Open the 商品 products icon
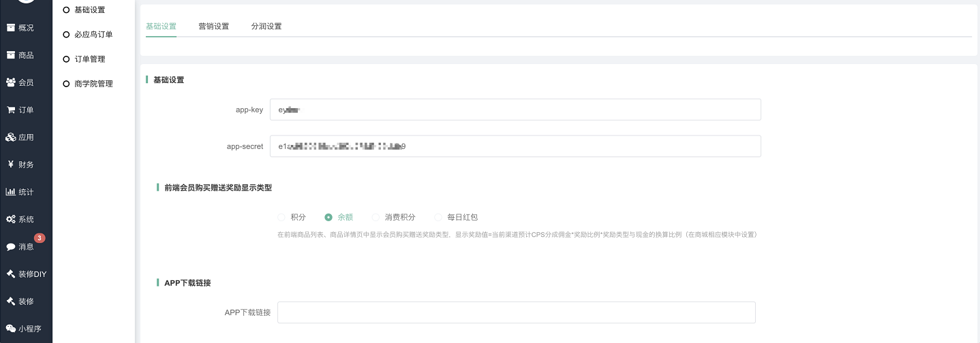980x343 pixels. pos(10,55)
